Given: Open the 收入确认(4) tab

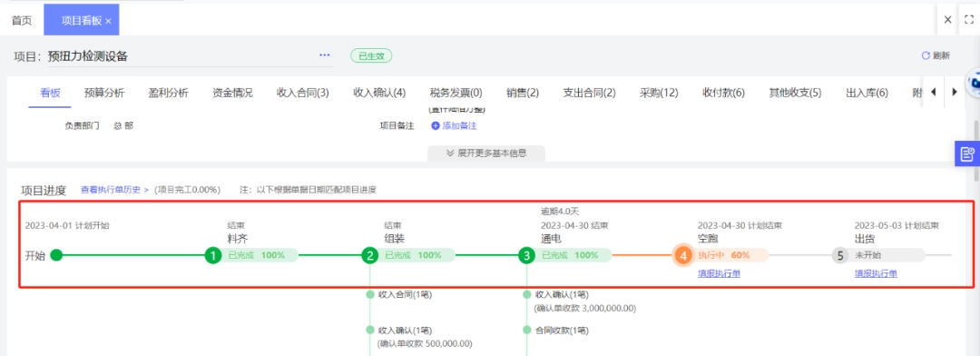Looking at the screenshot, I should pyautogui.click(x=379, y=93).
